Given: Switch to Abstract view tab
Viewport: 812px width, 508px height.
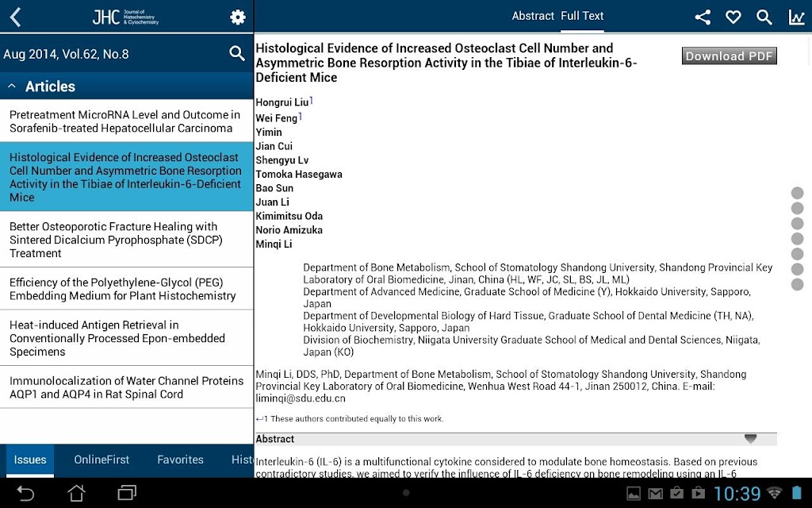Looking at the screenshot, I should tap(533, 16).
